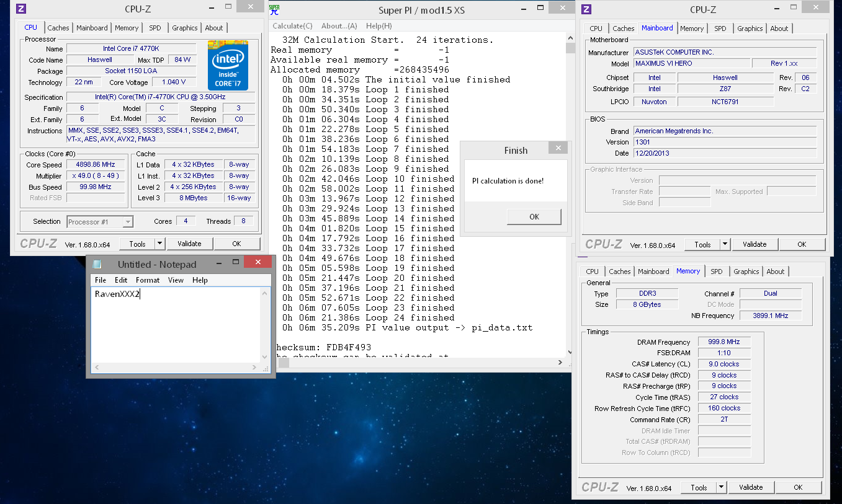Click Tools button in the left CPU-Z window
Screen dimensions: 842x504
pos(137,244)
